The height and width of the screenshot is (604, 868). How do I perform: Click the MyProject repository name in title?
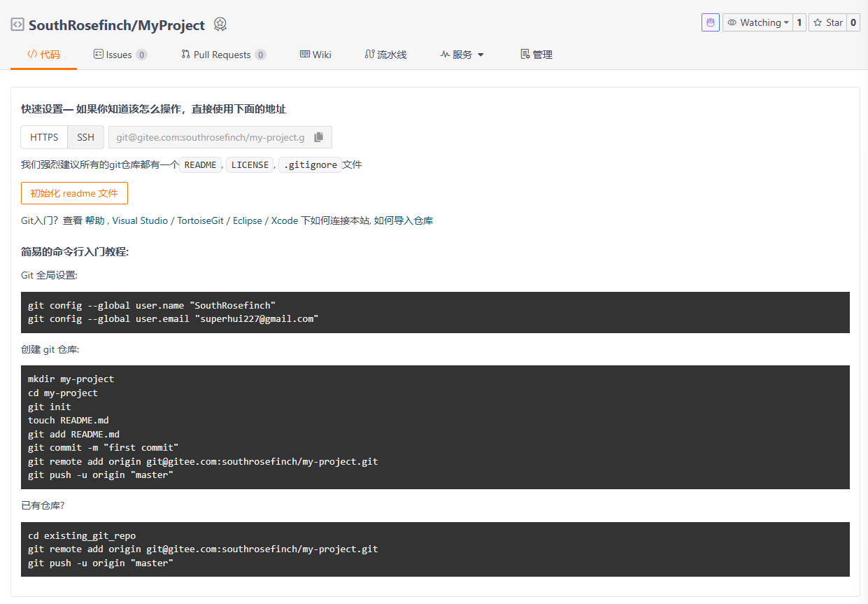point(171,25)
